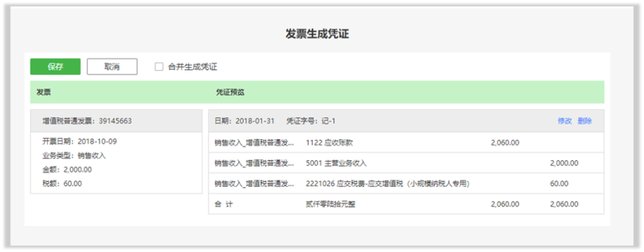Click debit amount 2,060.00 in 应收账款 row

(505, 143)
